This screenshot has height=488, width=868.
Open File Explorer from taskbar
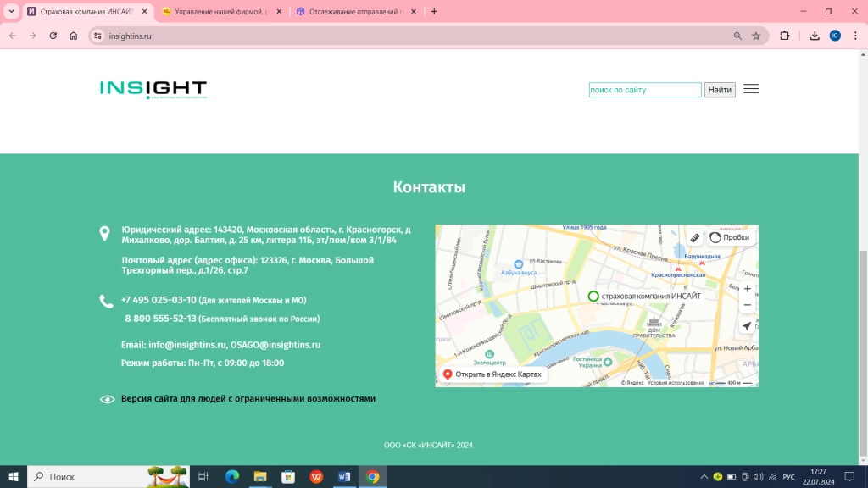coord(260,476)
